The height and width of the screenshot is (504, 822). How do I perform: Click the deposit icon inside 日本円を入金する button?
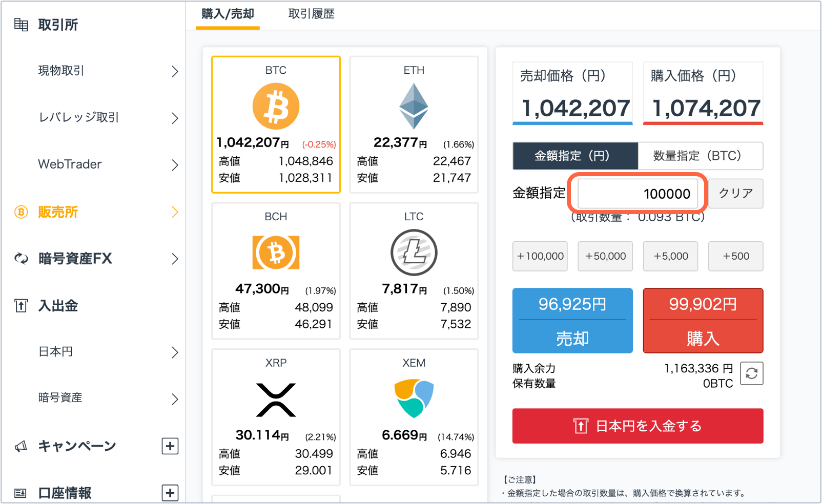[580, 426]
